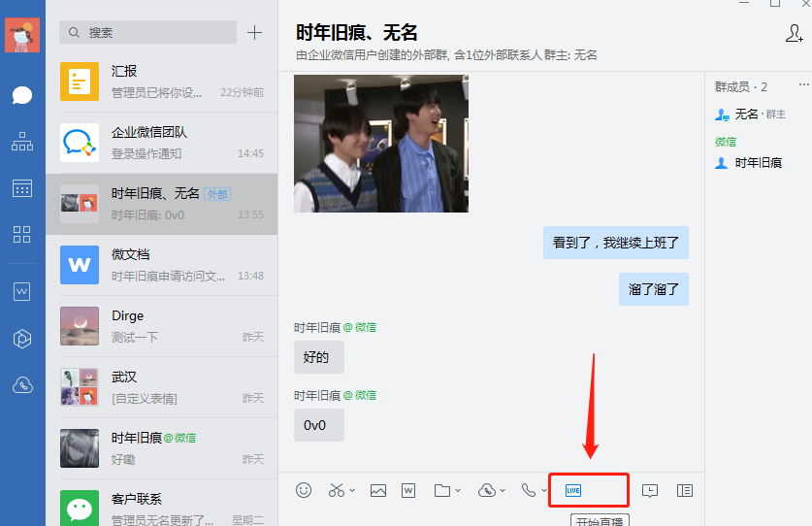Open the calendar icon in sidebar
The image size is (812, 526).
coord(22,188)
